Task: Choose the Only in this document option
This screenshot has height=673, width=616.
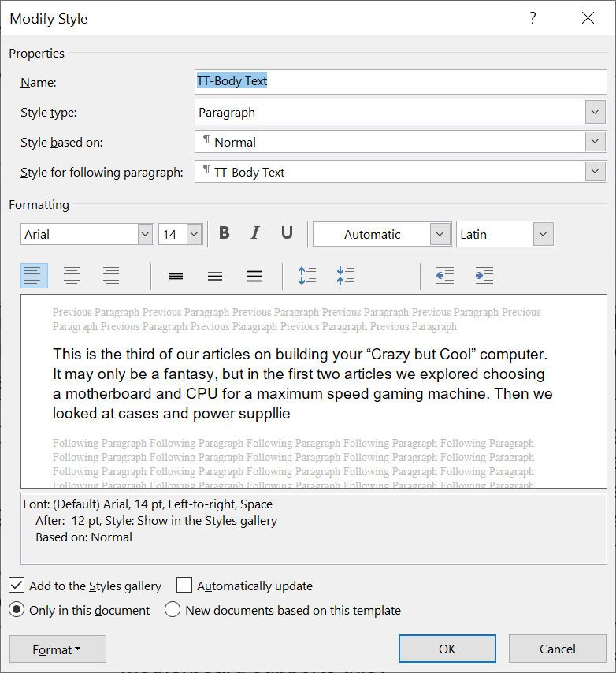Action: (x=17, y=610)
